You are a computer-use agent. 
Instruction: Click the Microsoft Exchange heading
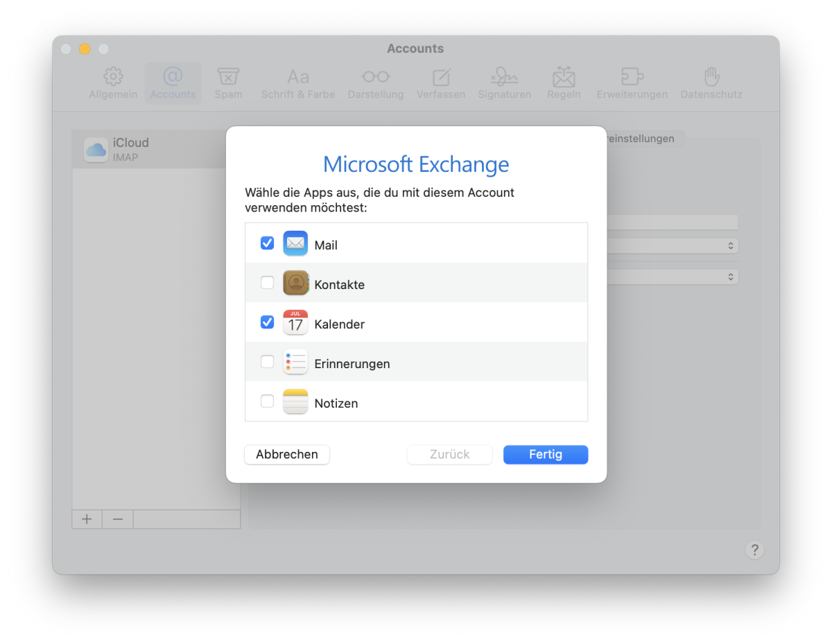(x=416, y=164)
